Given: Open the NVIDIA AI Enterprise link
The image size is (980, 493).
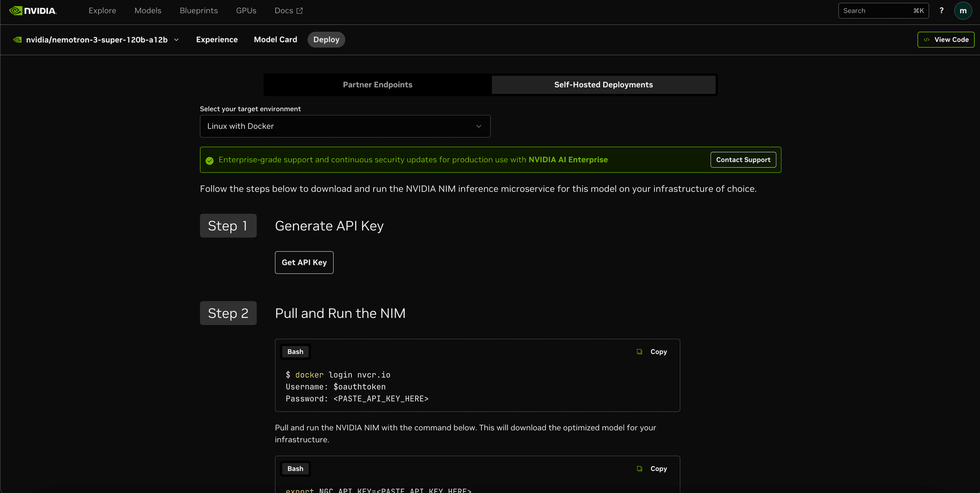Looking at the screenshot, I should [x=568, y=160].
